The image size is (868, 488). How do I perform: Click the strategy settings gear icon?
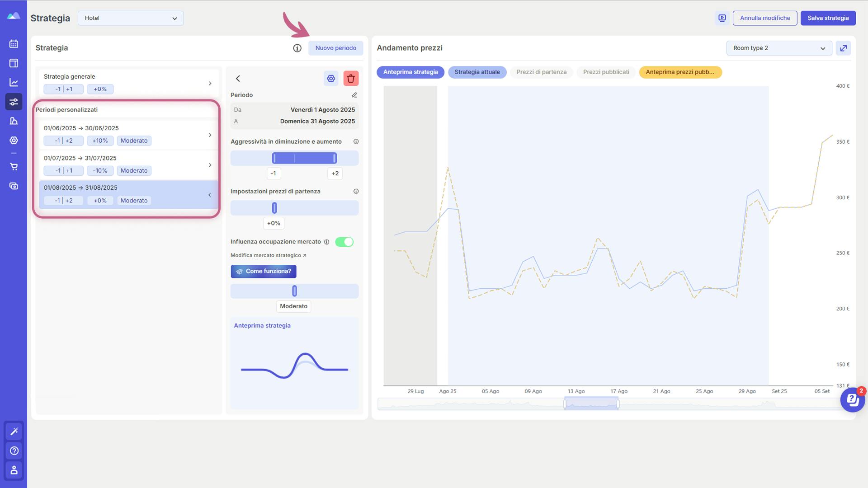[x=331, y=78]
